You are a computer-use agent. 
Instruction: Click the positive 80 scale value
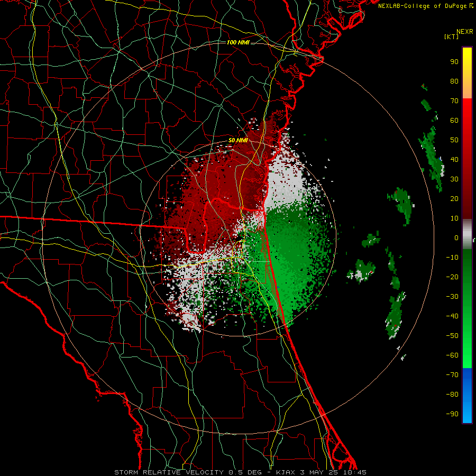pos(454,81)
